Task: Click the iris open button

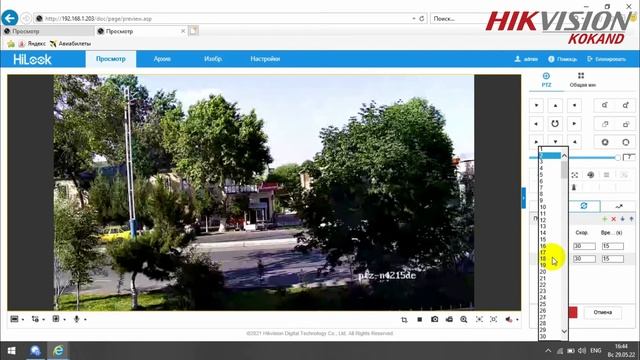Action: click(x=626, y=142)
